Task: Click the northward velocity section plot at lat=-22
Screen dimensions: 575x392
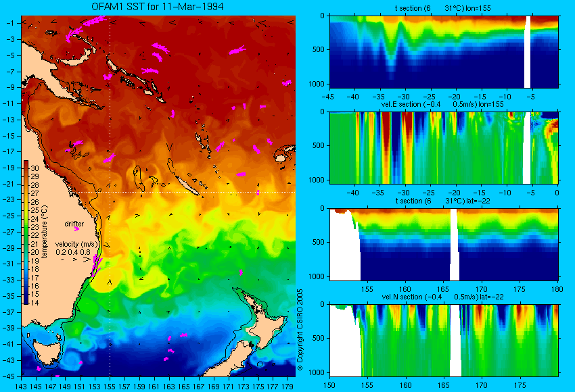Action: (444, 341)
